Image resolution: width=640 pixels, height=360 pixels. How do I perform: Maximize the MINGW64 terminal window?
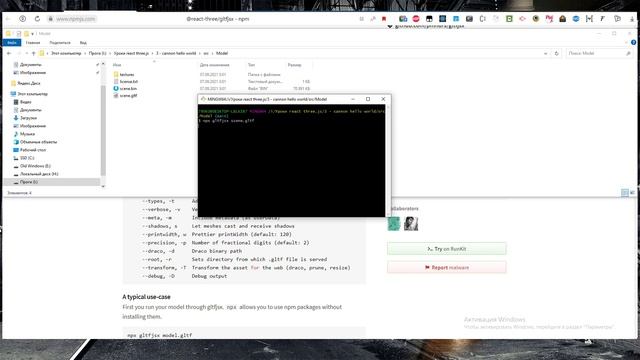coord(368,99)
